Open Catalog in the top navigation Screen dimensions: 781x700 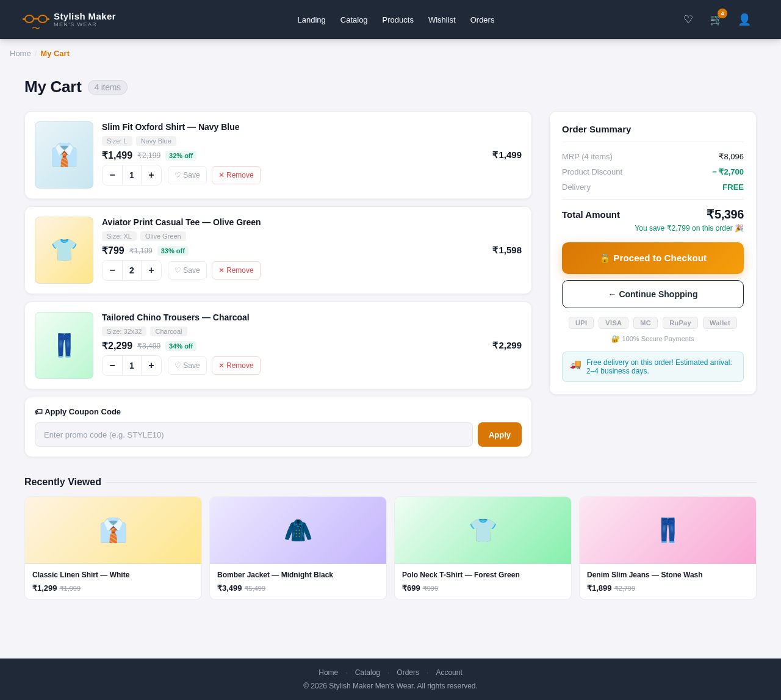pyautogui.click(x=354, y=20)
